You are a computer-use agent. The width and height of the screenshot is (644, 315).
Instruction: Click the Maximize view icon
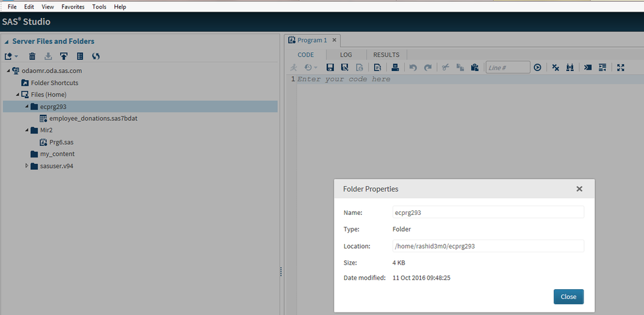coord(621,67)
